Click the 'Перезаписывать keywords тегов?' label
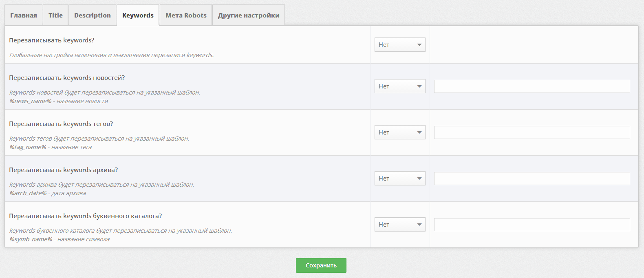Viewport: 644px width, 278px height. (x=61, y=124)
